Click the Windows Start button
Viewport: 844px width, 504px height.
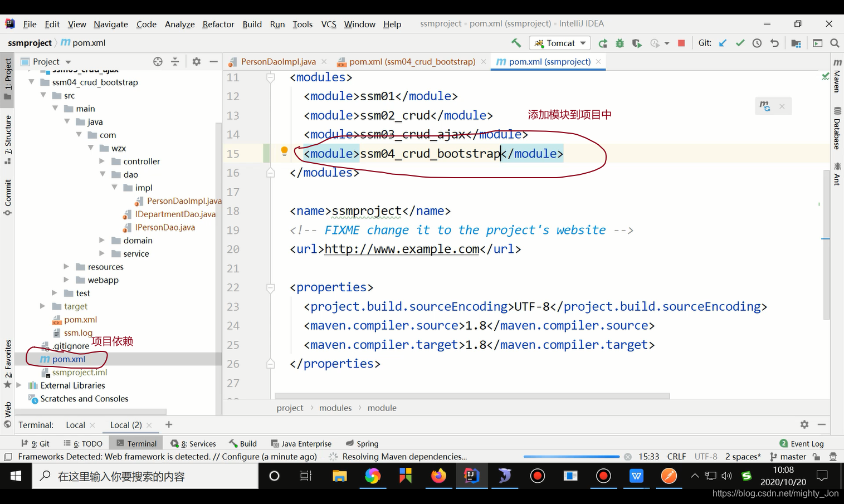[x=16, y=476]
